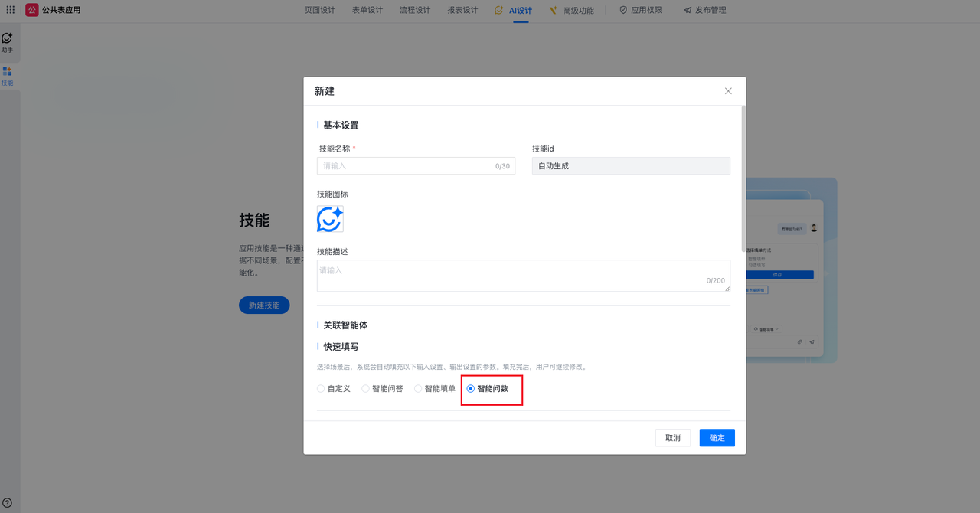Go to the 流程设计 tab
This screenshot has width=980, height=513.
point(415,10)
